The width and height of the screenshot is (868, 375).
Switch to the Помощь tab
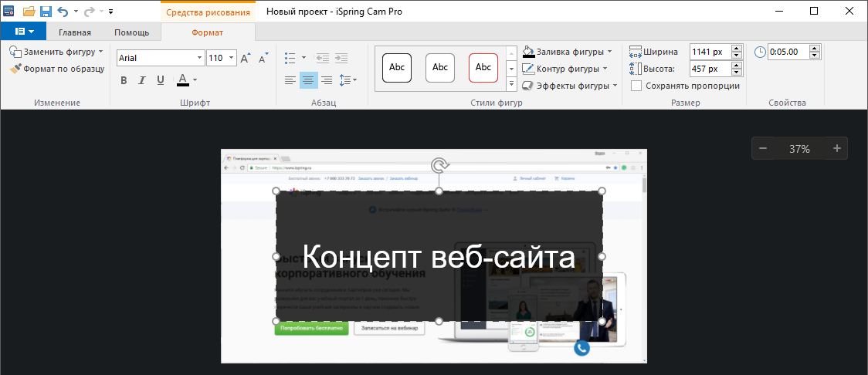tap(132, 32)
